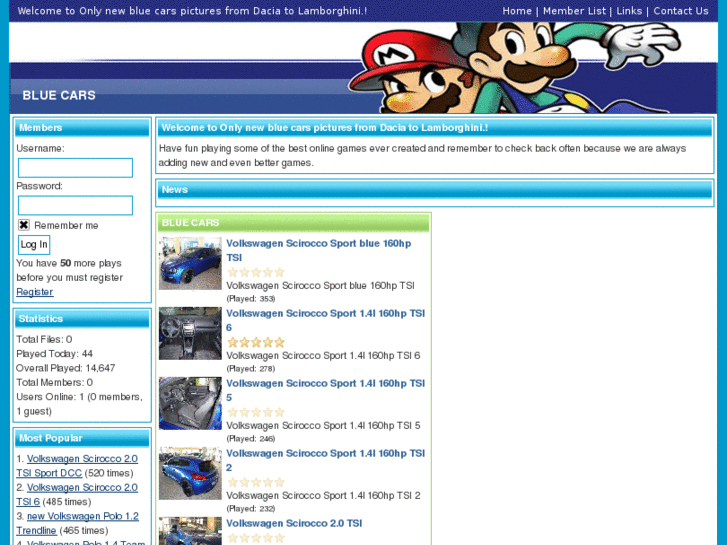Click the '(Played: 353)' count text
727x545 pixels.
(x=251, y=299)
